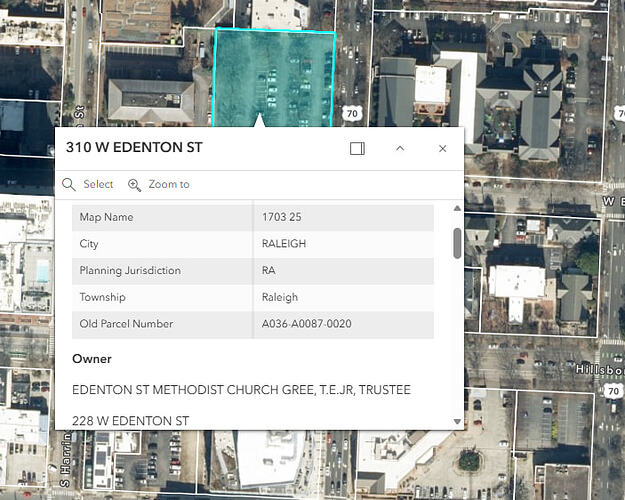Click Old Parcel Number A036-A0087-0020

(307, 324)
